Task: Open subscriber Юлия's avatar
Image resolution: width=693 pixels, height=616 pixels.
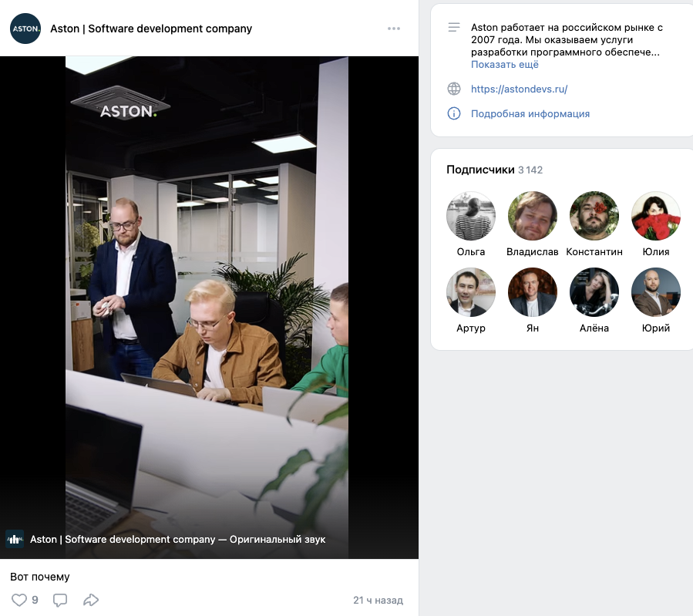Action: 656,216
